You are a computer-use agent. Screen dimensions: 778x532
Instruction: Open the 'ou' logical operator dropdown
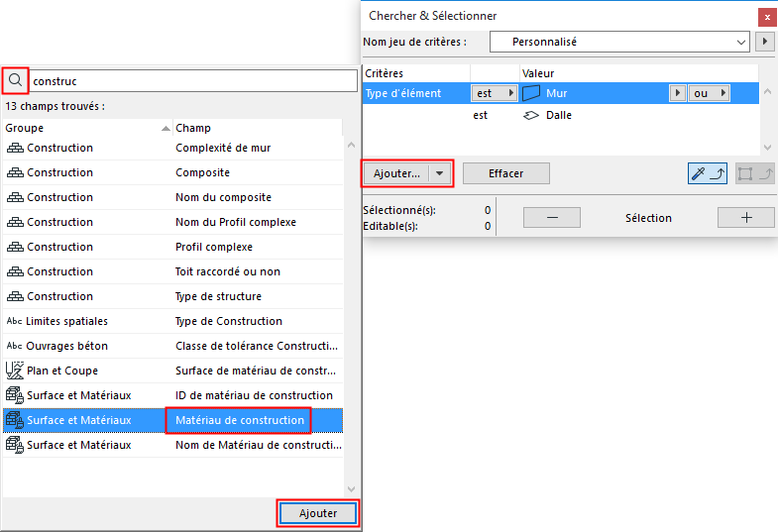point(709,93)
